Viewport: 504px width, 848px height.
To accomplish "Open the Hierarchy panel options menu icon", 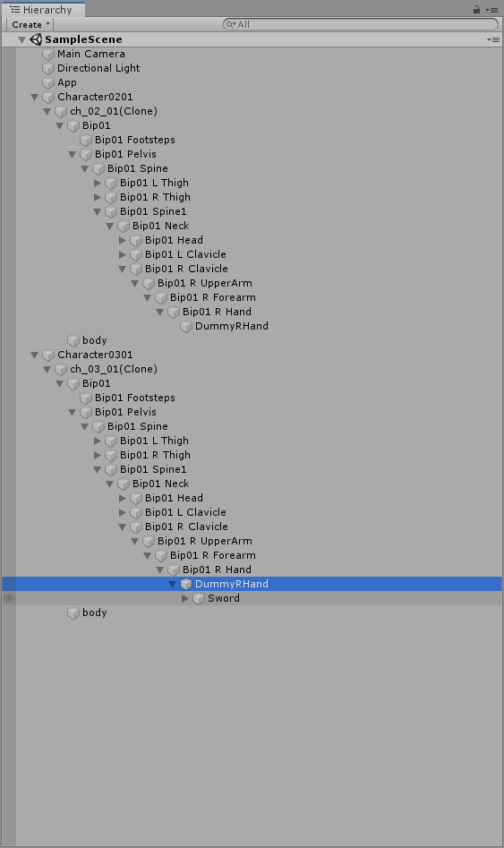I will pos(492,10).
